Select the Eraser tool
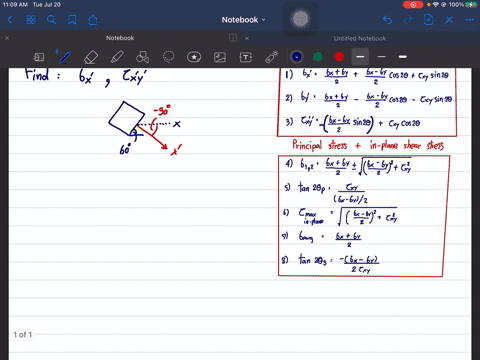This screenshot has height=360, width=480. [x=91, y=57]
